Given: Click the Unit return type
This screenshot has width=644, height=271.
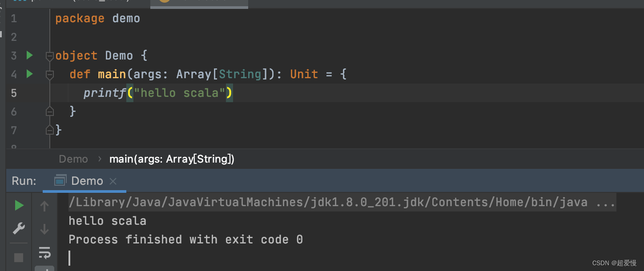Looking at the screenshot, I should (304, 74).
